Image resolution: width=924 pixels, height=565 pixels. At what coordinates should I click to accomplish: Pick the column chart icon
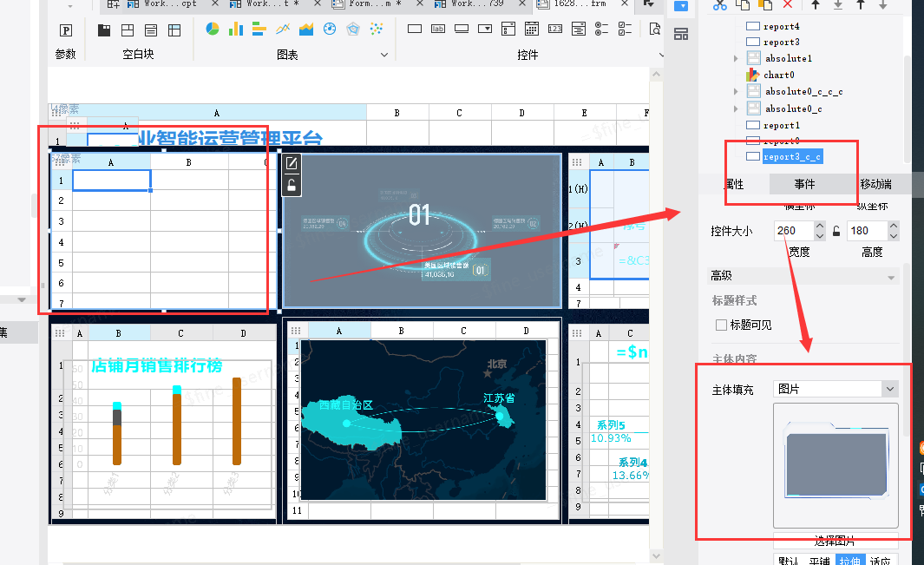[x=236, y=29]
